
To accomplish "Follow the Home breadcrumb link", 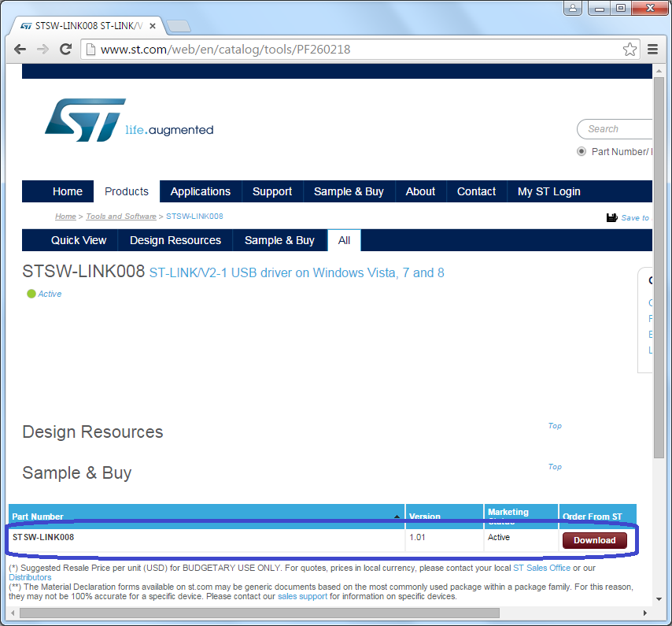I will pyautogui.click(x=65, y=217).
